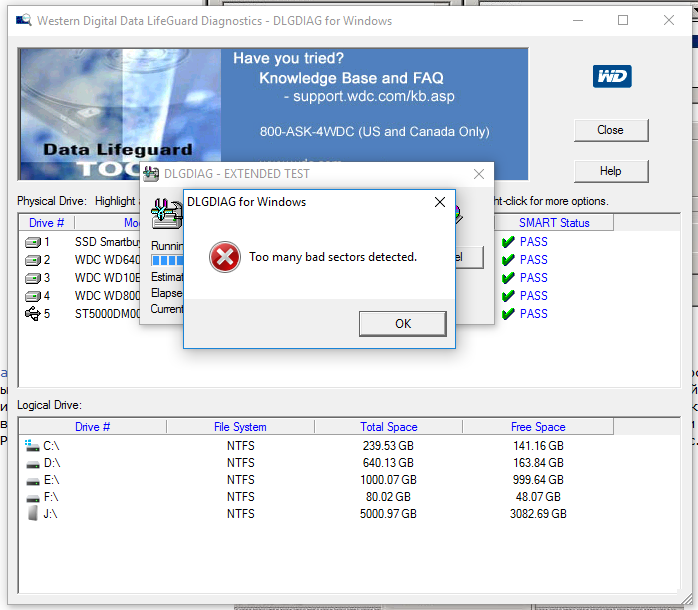Select the F:\ logical drive icon
The width and height of the screenshot is (698, 610).
click(x=32, y=498)
